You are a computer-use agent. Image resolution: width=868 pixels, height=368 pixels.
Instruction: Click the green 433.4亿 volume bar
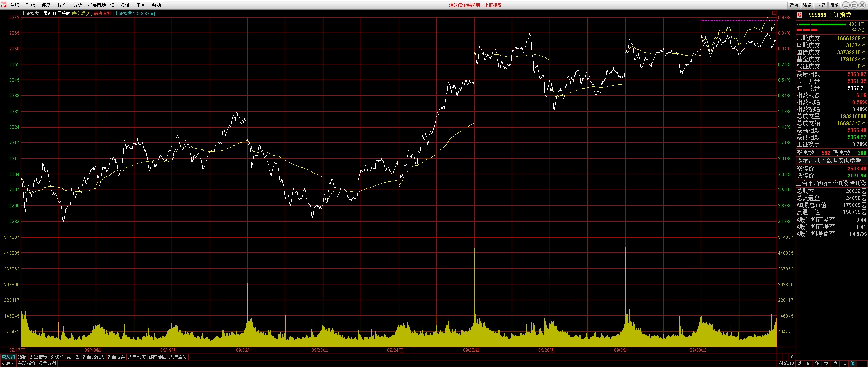822,24
